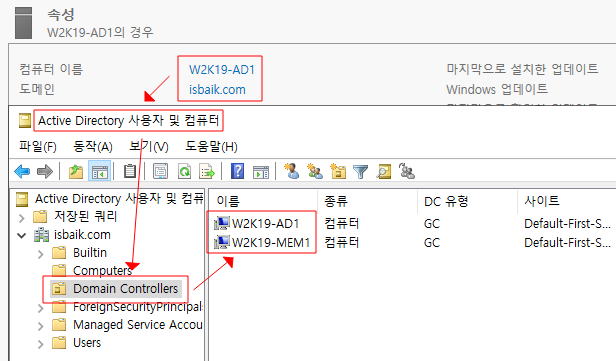Go up one level with folder-arrow icon
The width and height of the screenshot is (616, 361).
coord(75,171)
